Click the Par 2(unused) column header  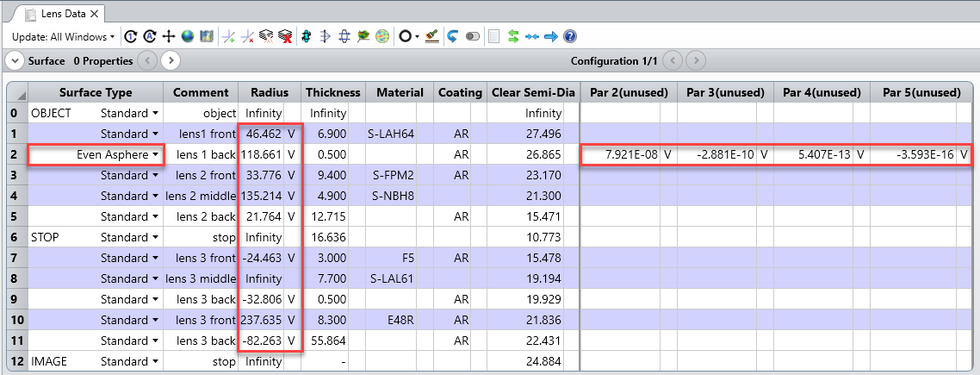(629, 92)
